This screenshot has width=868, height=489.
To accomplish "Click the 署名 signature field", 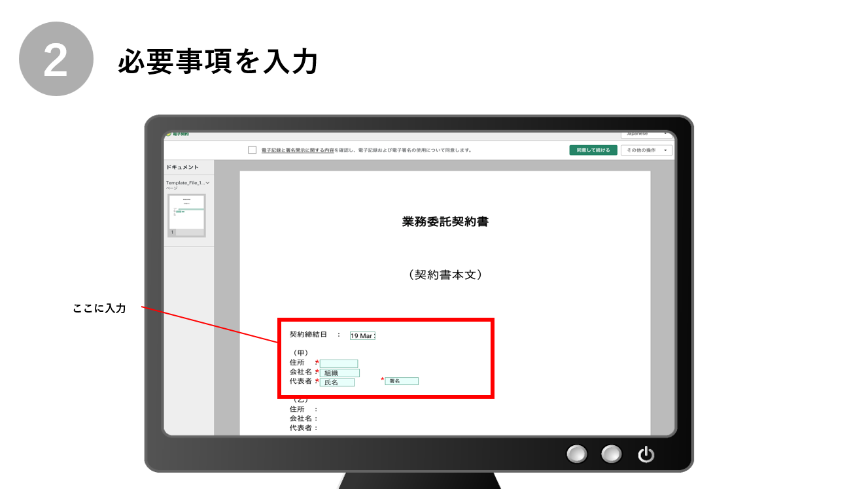I will point(401,381).
